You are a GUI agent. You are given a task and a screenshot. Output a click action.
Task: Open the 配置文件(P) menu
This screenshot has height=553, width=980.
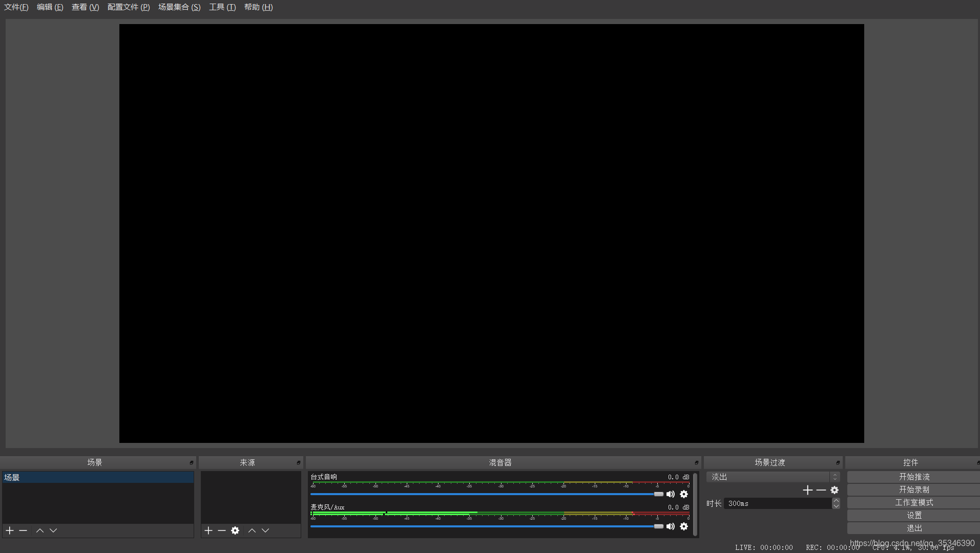[x=129, y=7]
